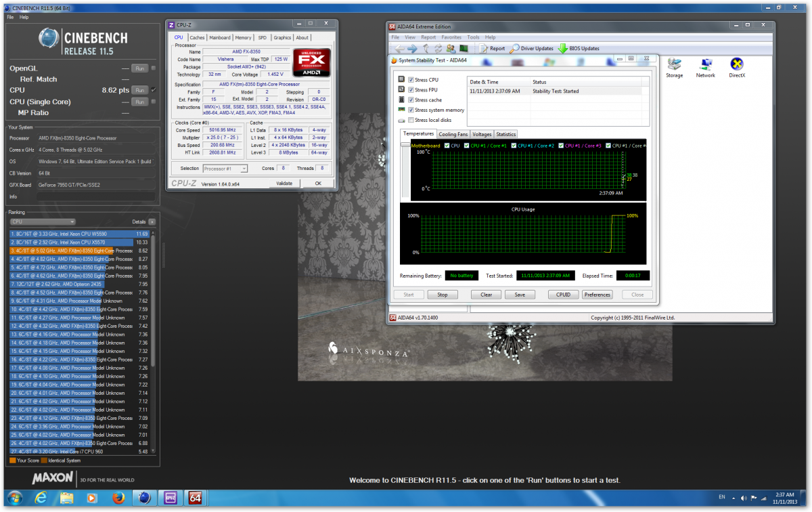This screenshot has width=812, height=512.
Task: Open Report from AIDA64 toolbar
Action: click(x=492, y=49)
